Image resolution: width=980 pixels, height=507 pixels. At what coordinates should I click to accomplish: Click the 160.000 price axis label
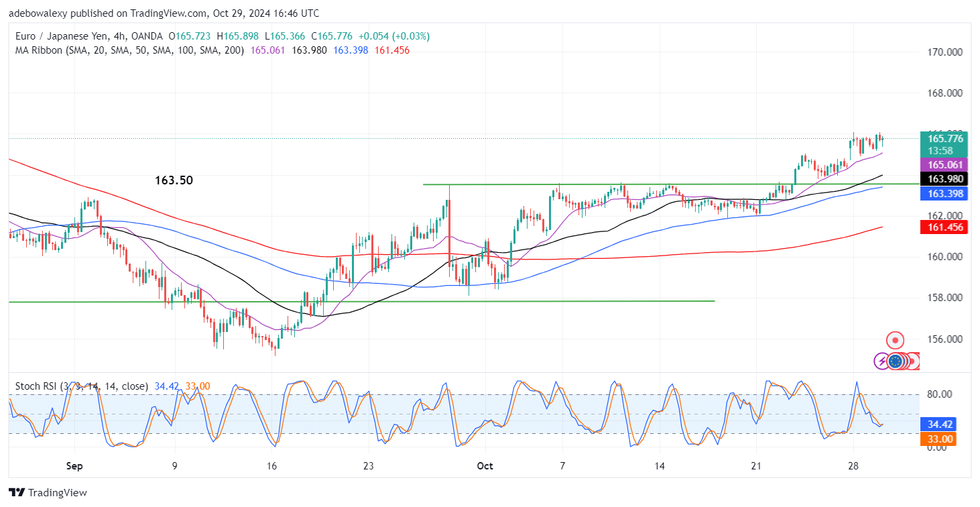945,257
